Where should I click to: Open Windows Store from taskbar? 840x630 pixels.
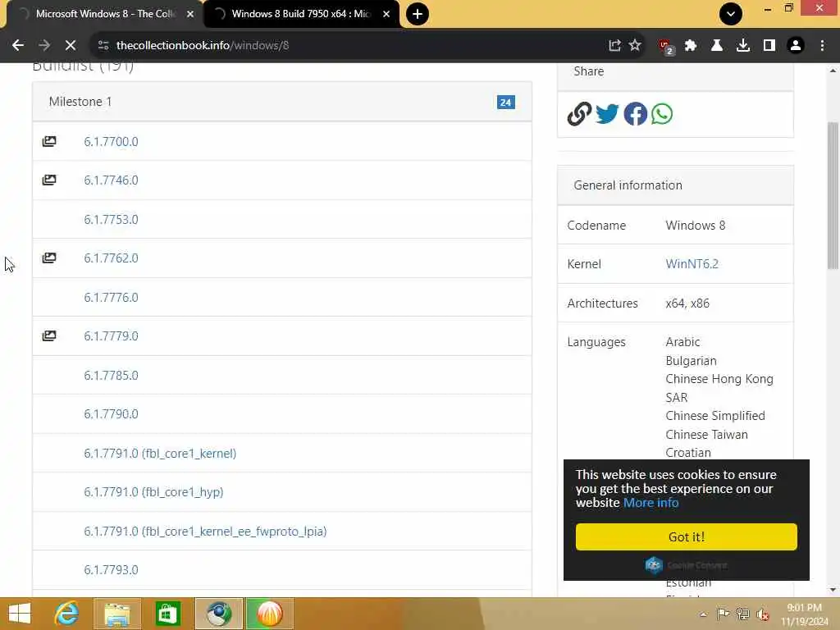pos(167,614)
